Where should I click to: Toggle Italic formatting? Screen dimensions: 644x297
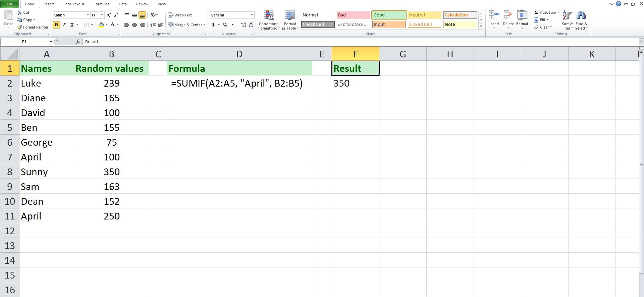click(64, 25)
